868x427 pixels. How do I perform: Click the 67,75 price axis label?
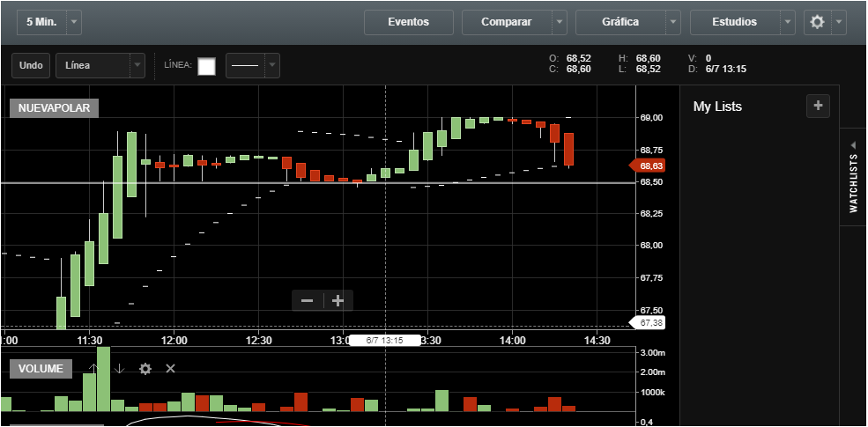651,278
